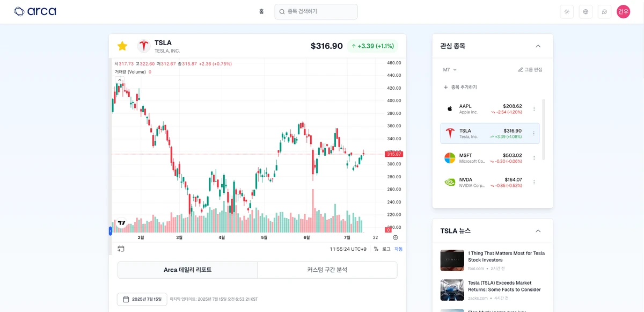This screenshot has height=312, width=644.
Task: Click the 11:55:24 UTC+9 timezone selector
Action: click(348, 249)
